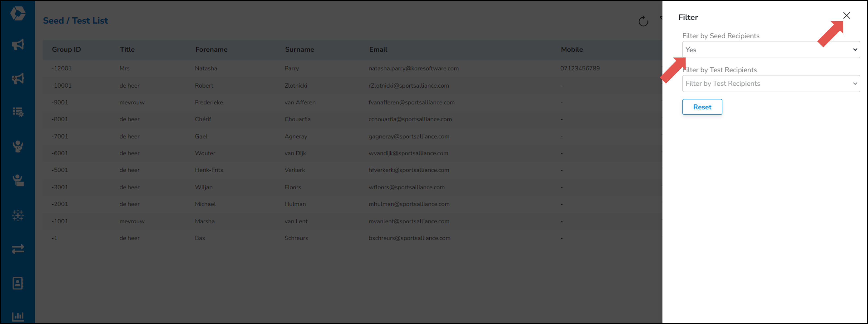Viewport: 868px width, 324px height.
Task: Click the Title column header
Action: [x=127, y=49]
